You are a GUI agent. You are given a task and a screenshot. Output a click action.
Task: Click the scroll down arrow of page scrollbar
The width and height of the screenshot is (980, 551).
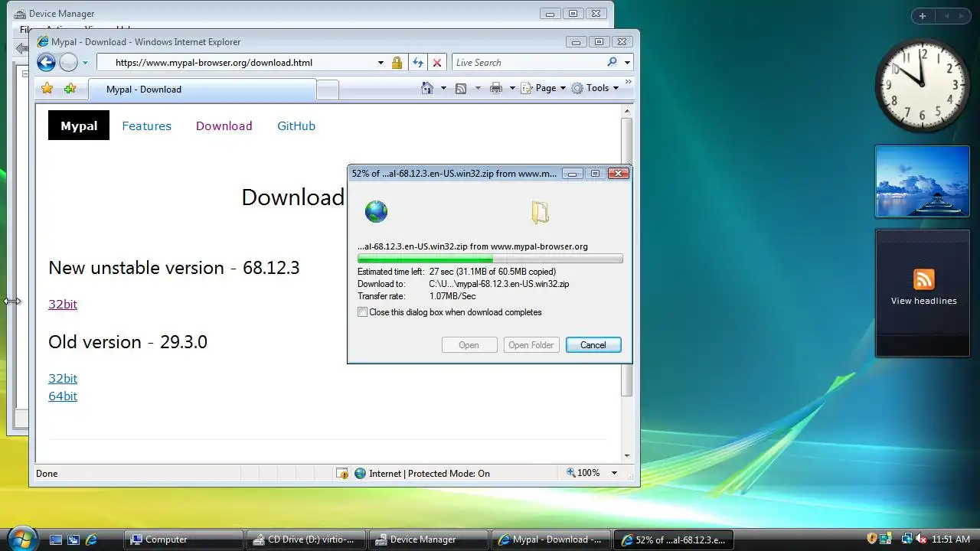627,455
